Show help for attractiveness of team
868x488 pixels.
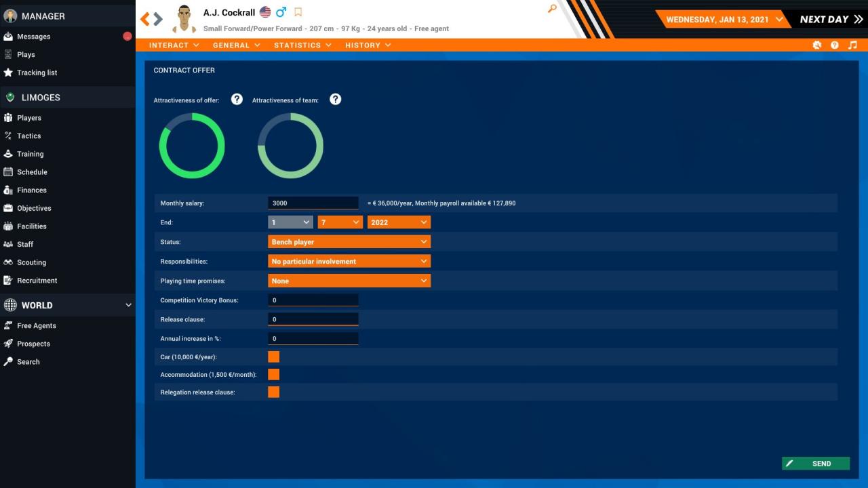click(335, 100)
